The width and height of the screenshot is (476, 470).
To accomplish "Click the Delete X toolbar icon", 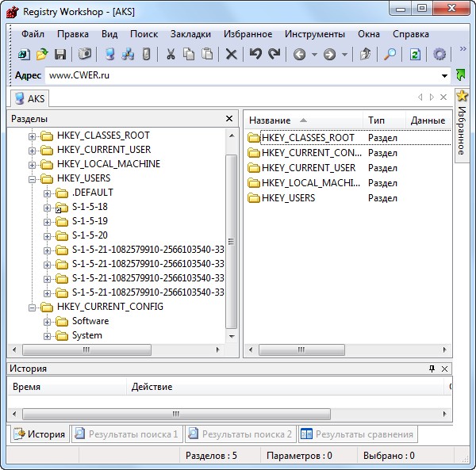I will pyautogui.click(x=231, y=54).
